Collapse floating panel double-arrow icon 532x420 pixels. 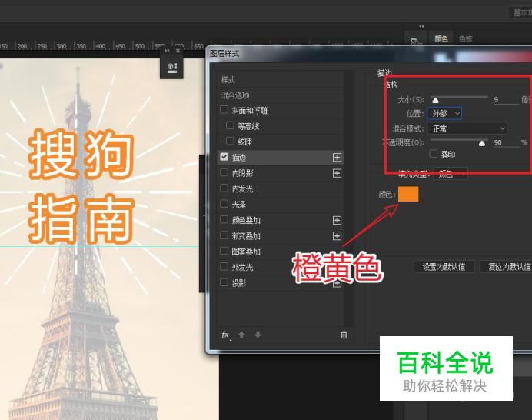[x=168, y=51]
